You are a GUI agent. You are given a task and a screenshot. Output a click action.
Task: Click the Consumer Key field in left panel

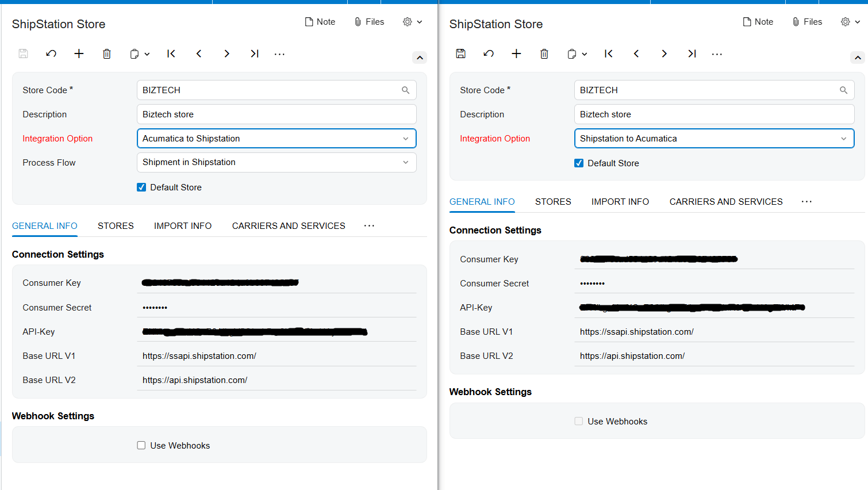(x=276, y=283)
